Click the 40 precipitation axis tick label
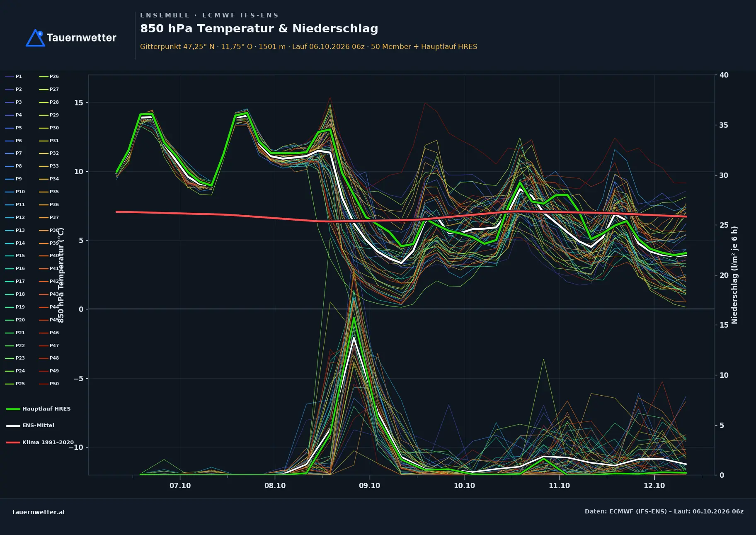 pos(724,75)
